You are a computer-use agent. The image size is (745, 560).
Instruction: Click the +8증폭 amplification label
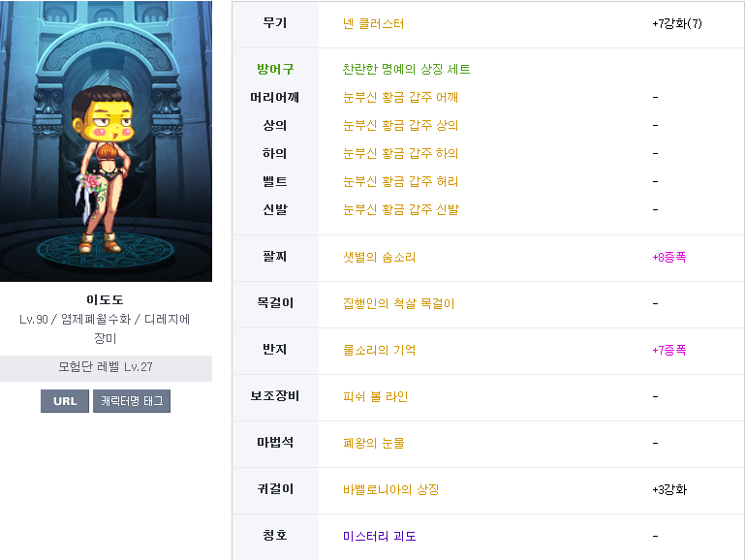tap(669, 258)
